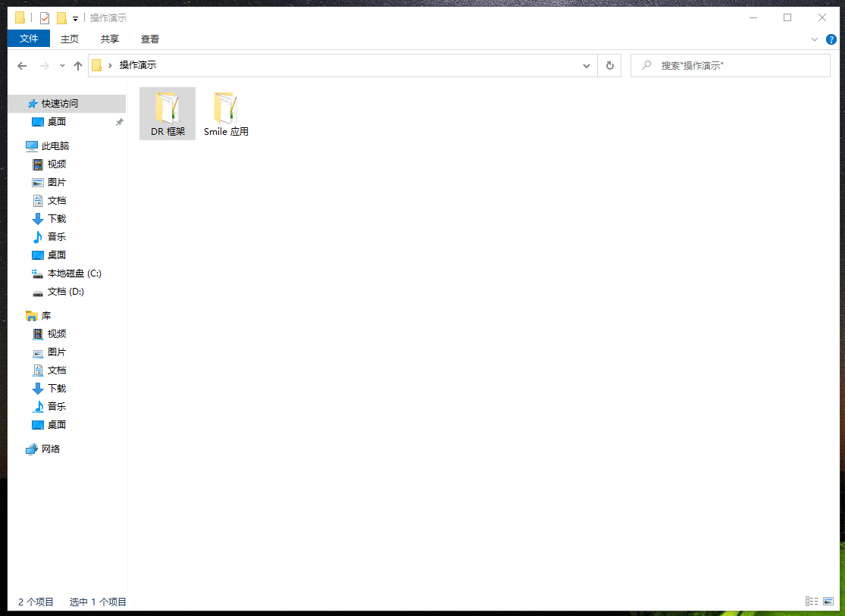The image size is (845, 616).
Task: Go back using the back arrow
Action: click(23, 66)
